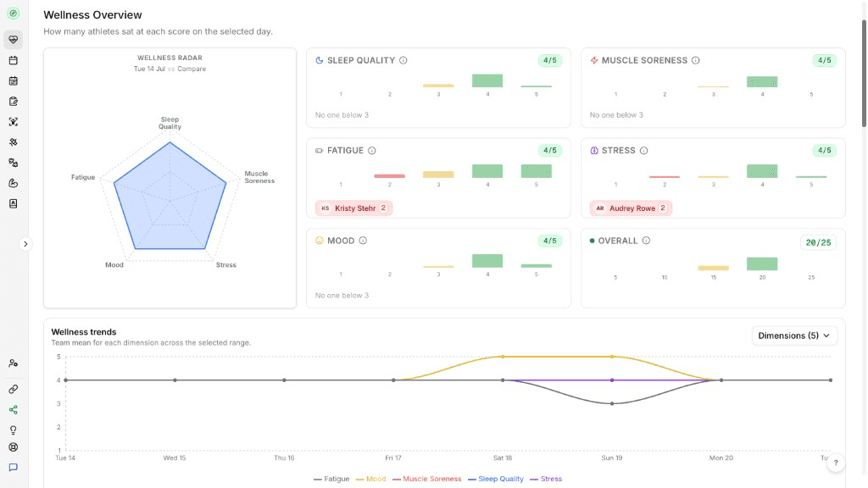This screenshot has width=868, height=488.
Task: Show info for Mood card
Action: pyautogui.click(x=363, y=241)
